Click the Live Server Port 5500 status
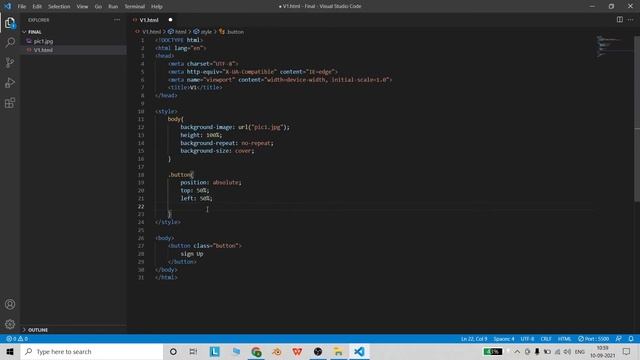This screenshot has width=640, height=360. pos(593,339)
